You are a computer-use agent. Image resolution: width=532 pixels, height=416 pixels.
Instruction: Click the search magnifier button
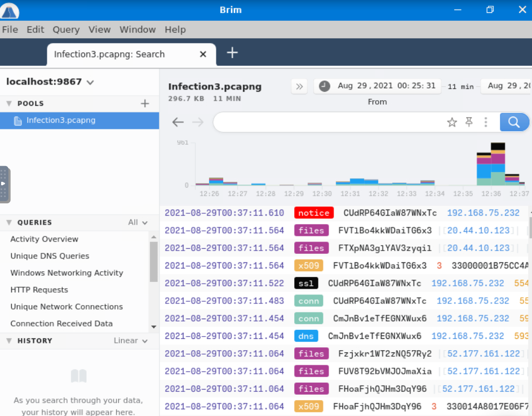[x=513, y=122]
